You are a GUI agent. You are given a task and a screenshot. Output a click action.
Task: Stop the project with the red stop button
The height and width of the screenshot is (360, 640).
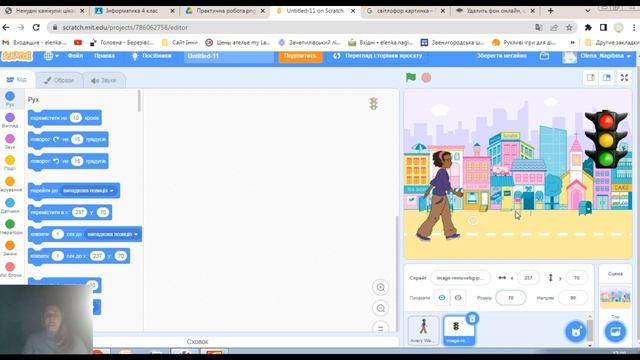tap(426, 78)
